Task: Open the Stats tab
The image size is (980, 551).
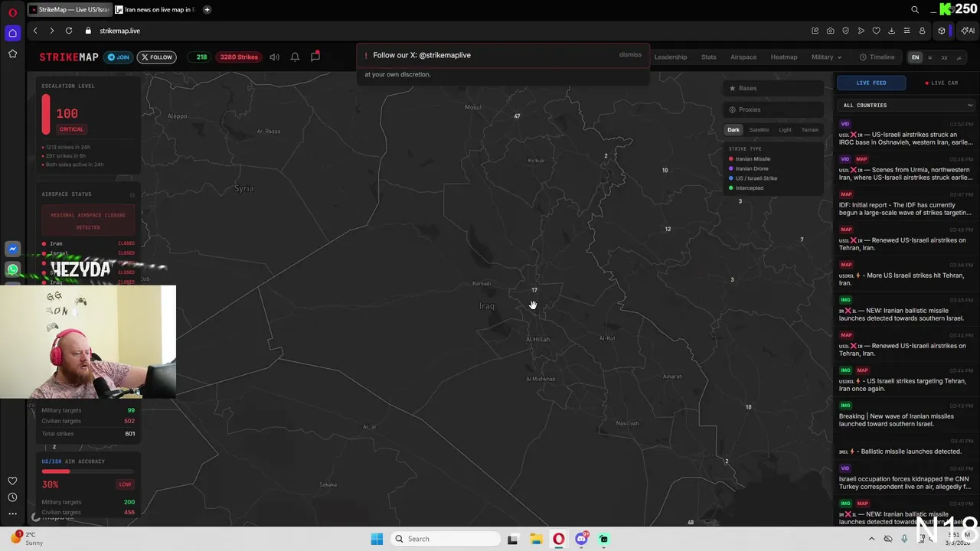Action: (709, 57)
